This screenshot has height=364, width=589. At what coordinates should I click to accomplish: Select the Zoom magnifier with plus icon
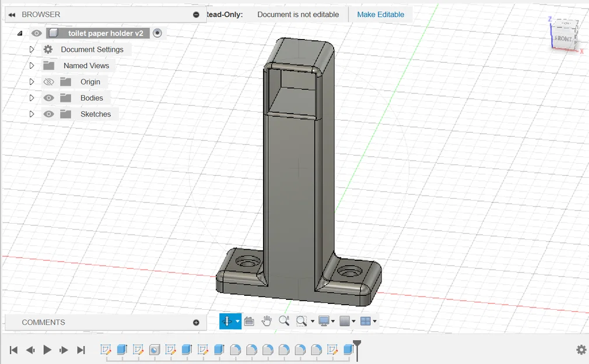pos(285,321)
